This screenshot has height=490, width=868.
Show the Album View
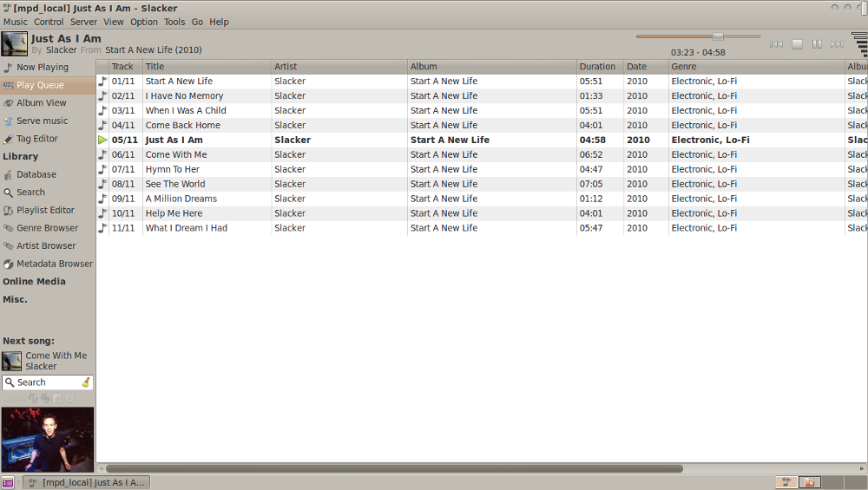[41, 103]
